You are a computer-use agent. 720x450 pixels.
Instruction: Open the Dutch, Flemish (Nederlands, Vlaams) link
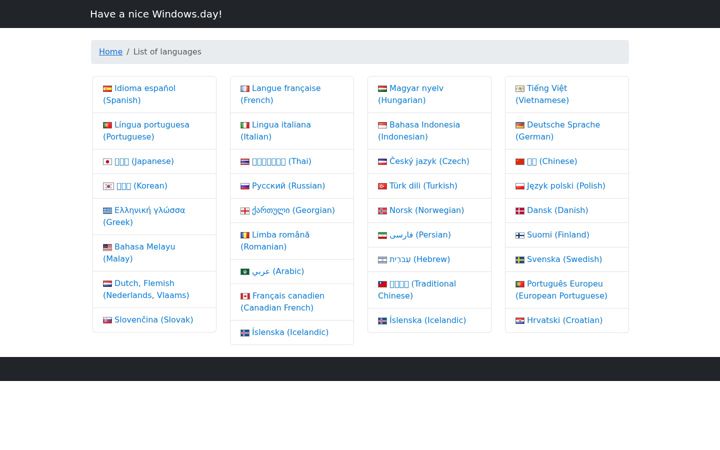pos(146,289)
